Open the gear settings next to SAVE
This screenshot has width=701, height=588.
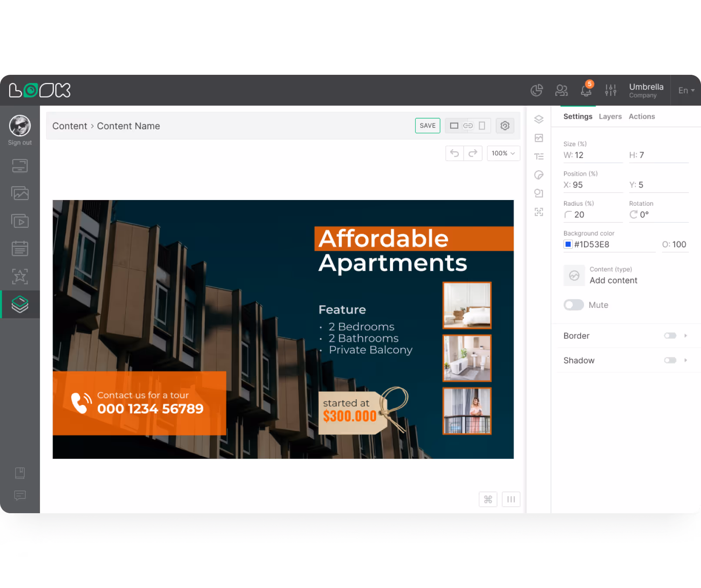(x=505, y=126)
